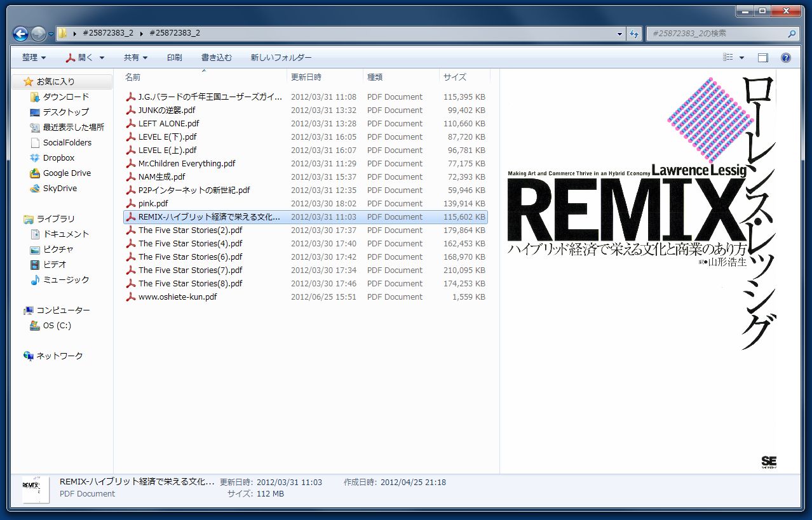812x520 pixels.
Task: Change view with the view icon
Action: pyautogui.click(x=729, y=57)
